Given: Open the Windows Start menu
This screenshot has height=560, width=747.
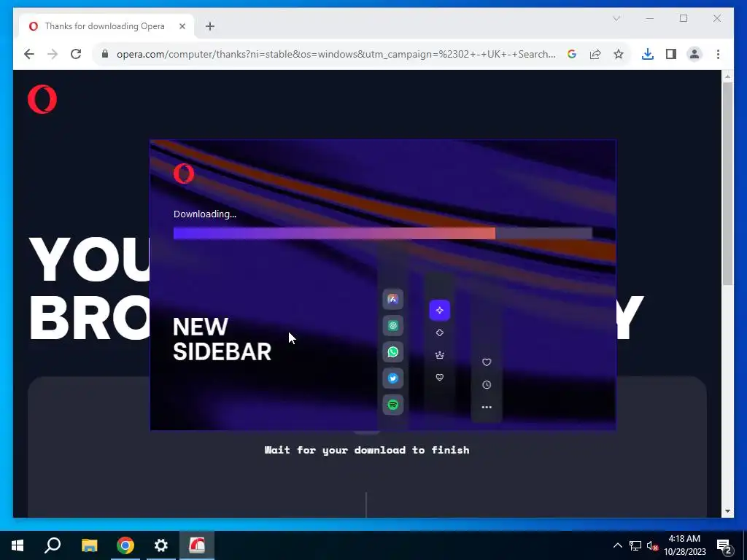Looking at the screenshot, I should coord(18,545).
